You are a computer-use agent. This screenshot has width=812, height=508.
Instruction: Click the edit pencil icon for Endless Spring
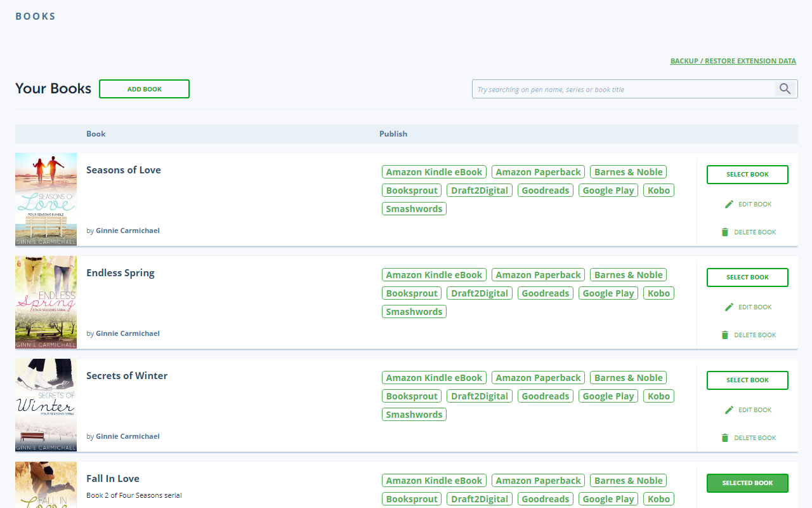729,307
